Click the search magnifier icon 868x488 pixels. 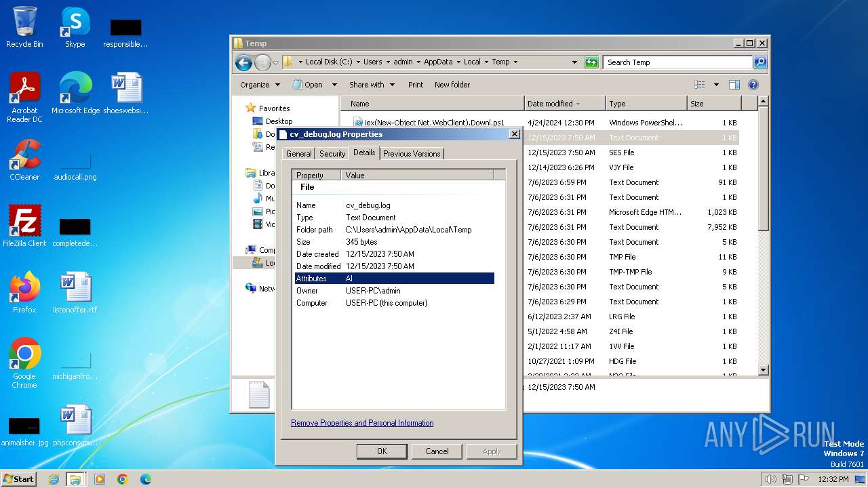(x=760, y=62)
